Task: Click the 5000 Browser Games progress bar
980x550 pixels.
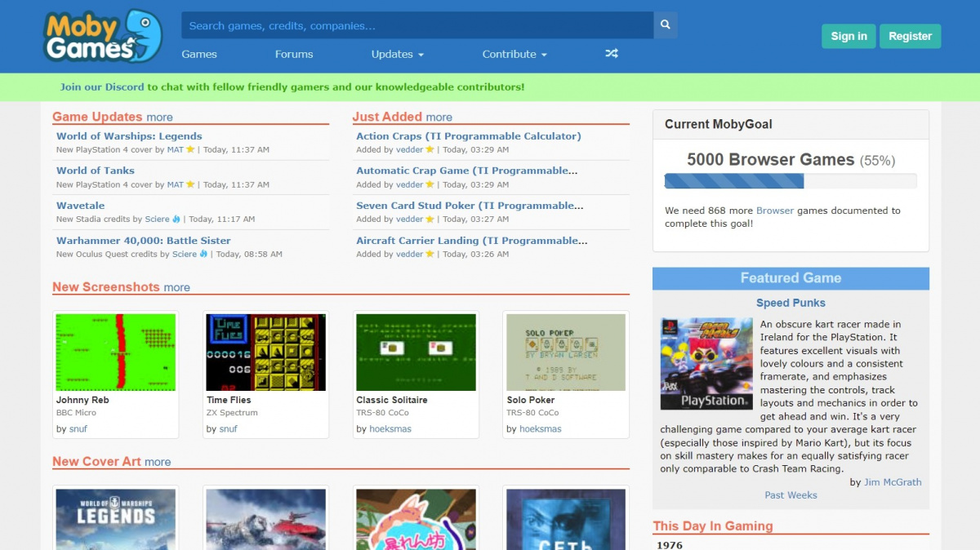Action: coord(790,181)
